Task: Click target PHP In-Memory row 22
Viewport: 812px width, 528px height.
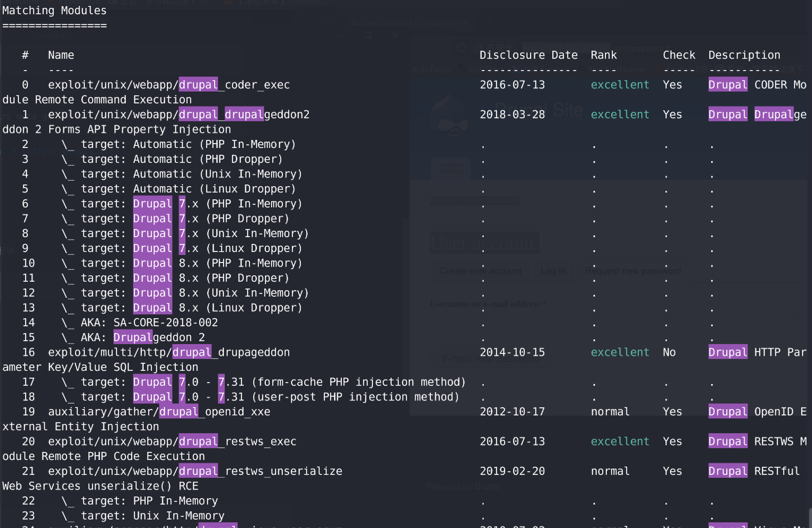Action: coord(139,501)
